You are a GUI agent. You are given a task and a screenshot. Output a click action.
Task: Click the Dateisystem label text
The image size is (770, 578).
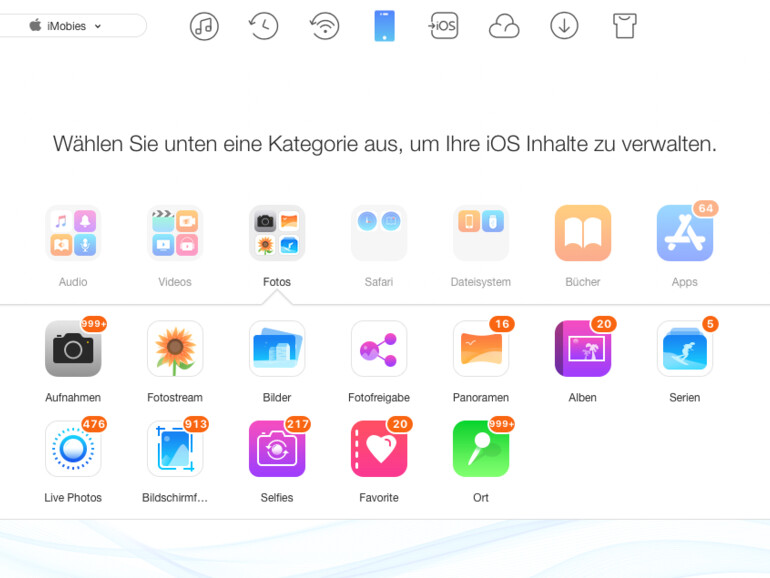(x=481, y=282)
